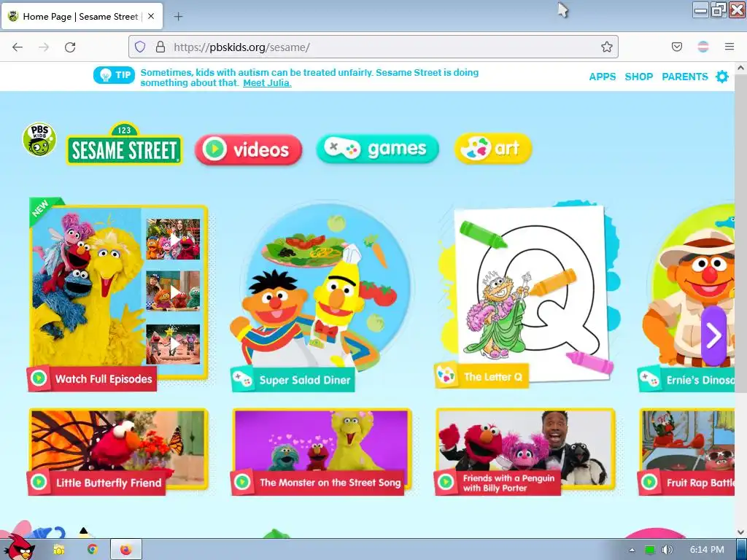
Task: Play the Little Butterfly Friend video
Action: (118, 451)
